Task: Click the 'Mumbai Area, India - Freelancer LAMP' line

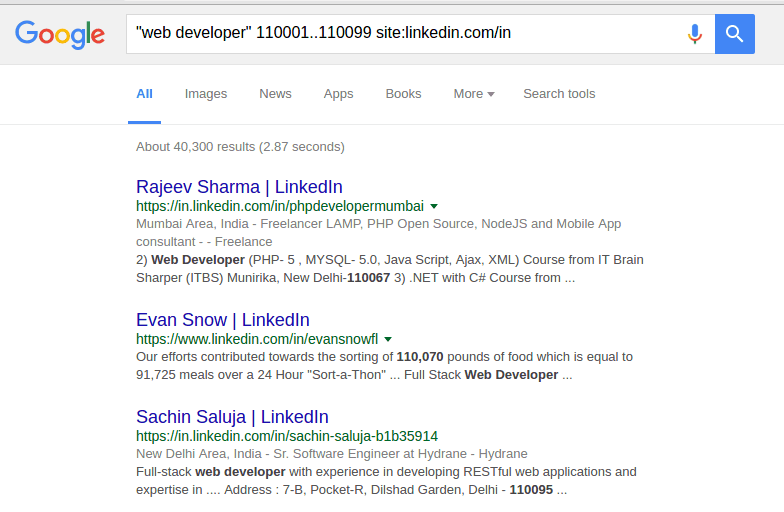Action: coord(378,224)
